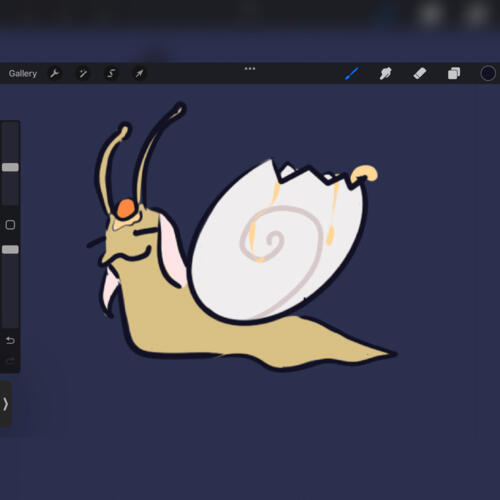This screenshot has width=500, height=500.
Task: Tap the square modify button on sidebar
Action: 10,225
